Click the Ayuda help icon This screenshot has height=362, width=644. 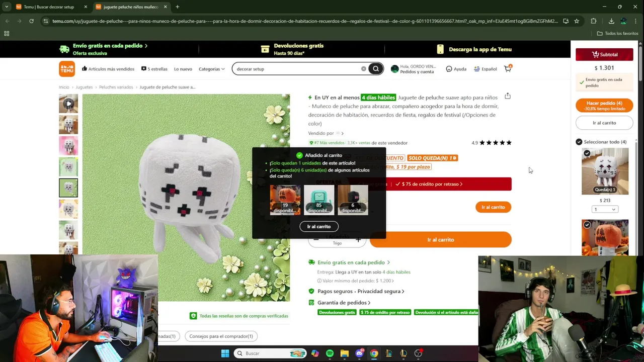[x=449, y=69]
